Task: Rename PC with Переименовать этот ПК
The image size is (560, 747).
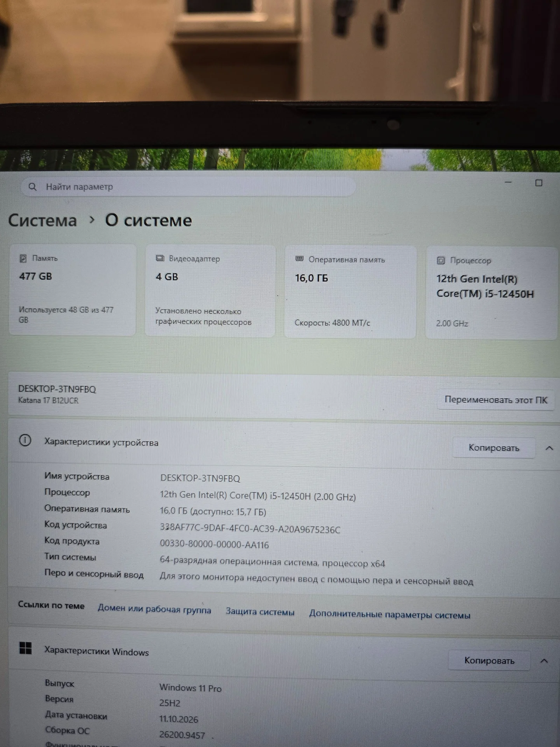Action: point(496,400)
